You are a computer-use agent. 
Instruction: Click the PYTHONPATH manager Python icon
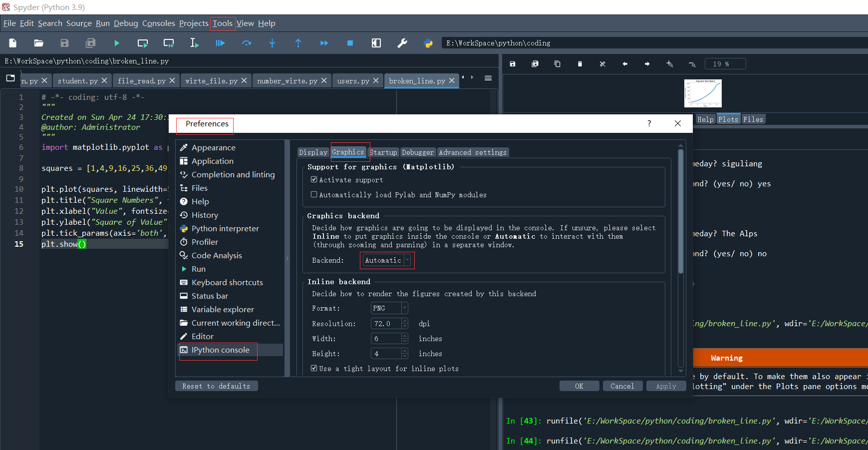(x=428, y=43)
